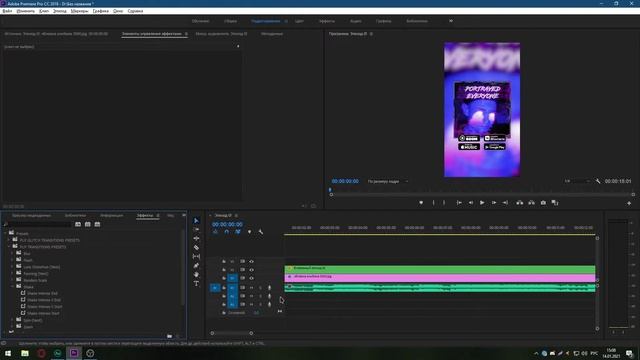Export frame with camera icon
The width and height of the screenshot is (640, 360).
[x=543, y=202]
